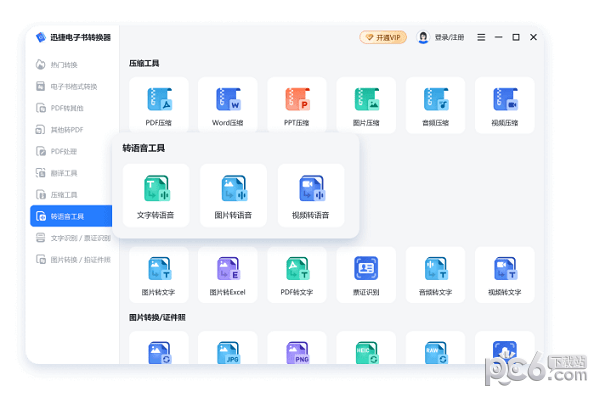Open the 视频压缩 tool

click(x=505, y=104)
